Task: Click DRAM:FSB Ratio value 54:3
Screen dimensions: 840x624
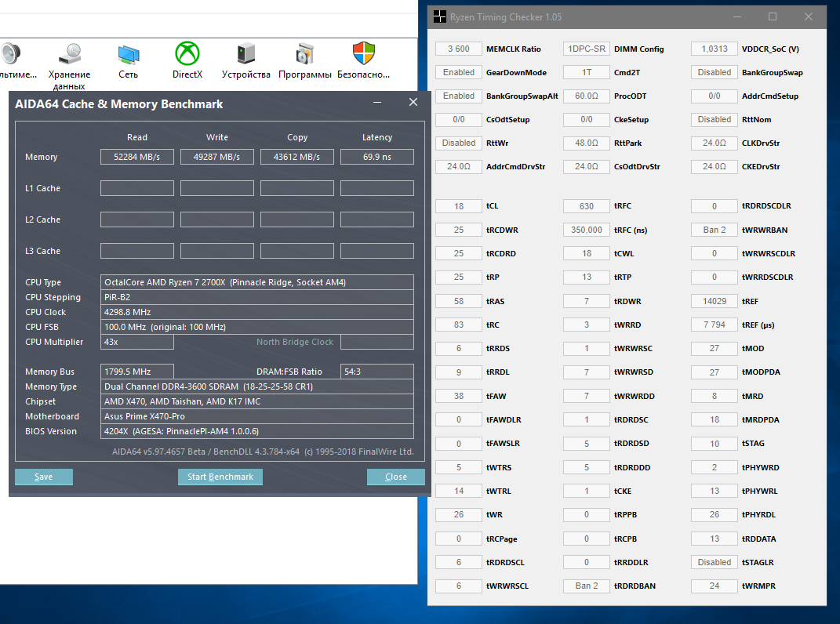Action: click(377, 372)
